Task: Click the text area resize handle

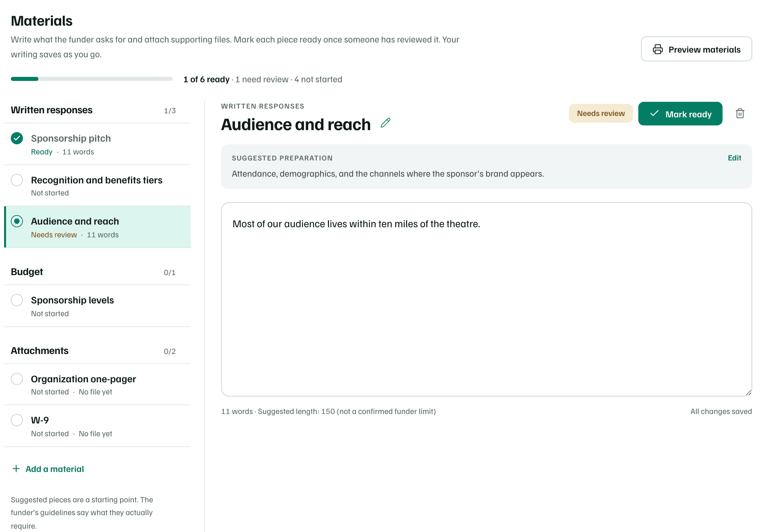Action: pos(749,392)
